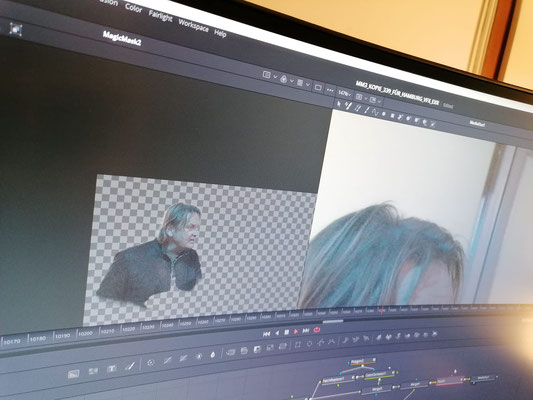Viewport: 533px width, 400px height.
Task: Click the viewer guides grid icon
Action: click(300, 83)
